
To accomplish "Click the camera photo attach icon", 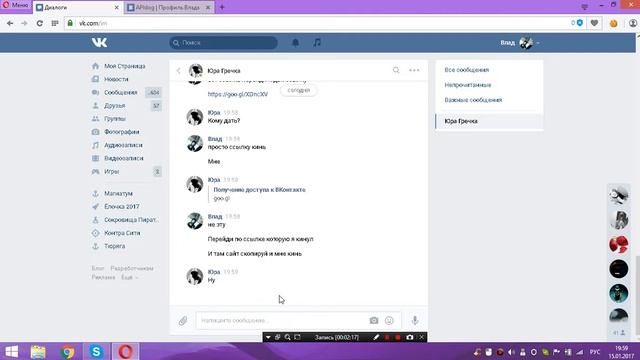I will click(x=374, y=320).
